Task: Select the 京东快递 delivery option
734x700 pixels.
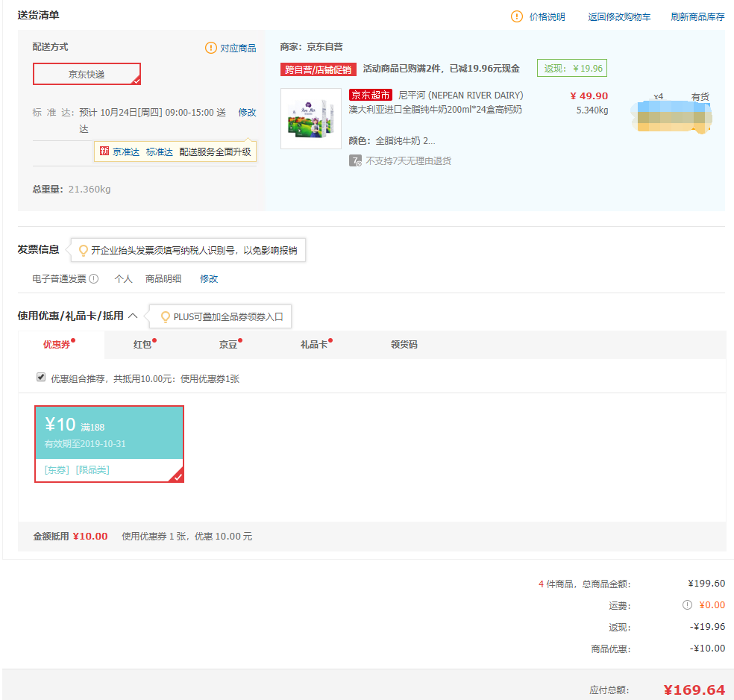Action: [87, 74]
